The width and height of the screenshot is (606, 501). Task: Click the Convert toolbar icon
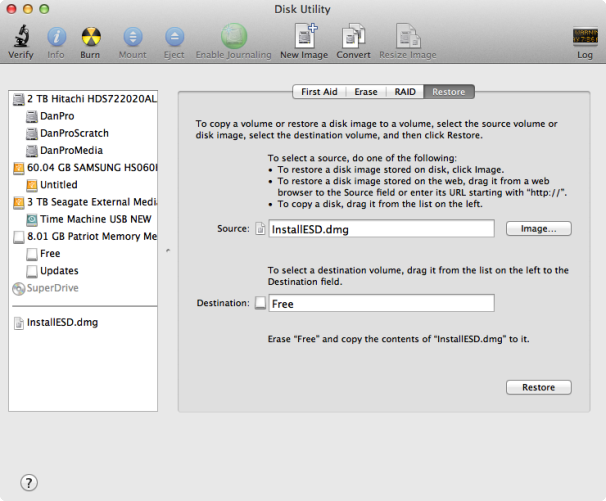(x=353, y=36)
